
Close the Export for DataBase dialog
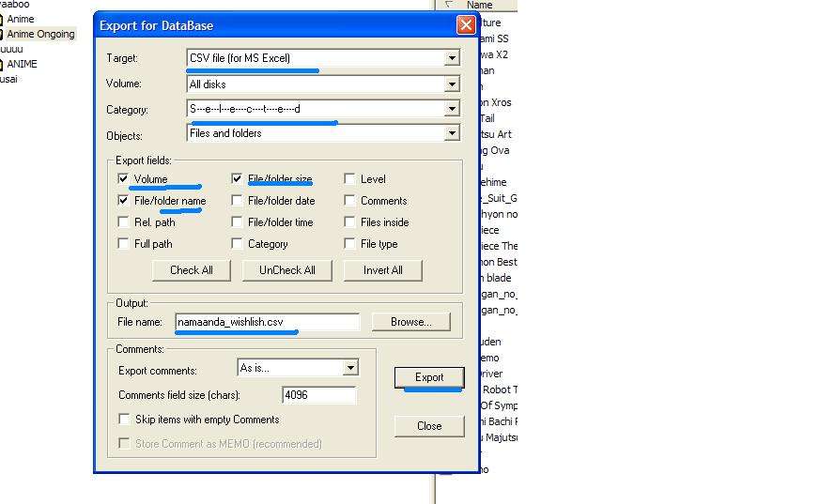click(466, 25)
